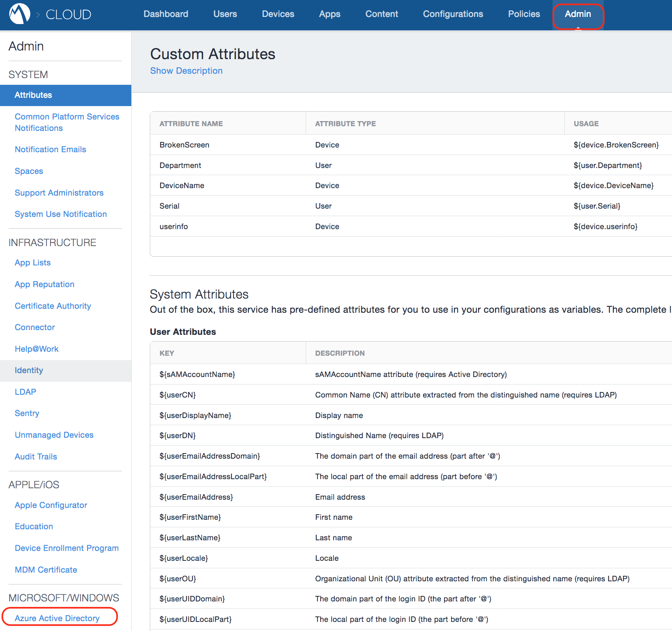Image resolution: width=672 pixels, height=631 pixels.
Task: Go to the Policies tab
Action: click(x=524, y=14)
